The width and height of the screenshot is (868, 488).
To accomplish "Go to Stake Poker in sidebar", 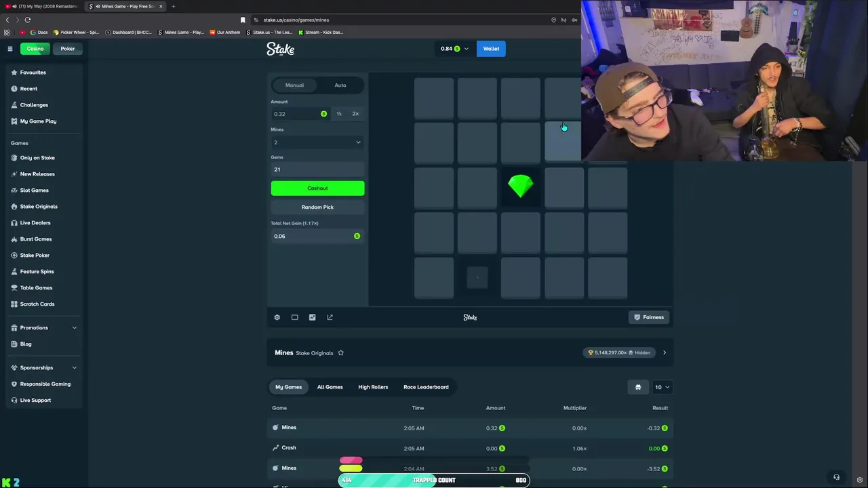I will [x=35, y=256].
